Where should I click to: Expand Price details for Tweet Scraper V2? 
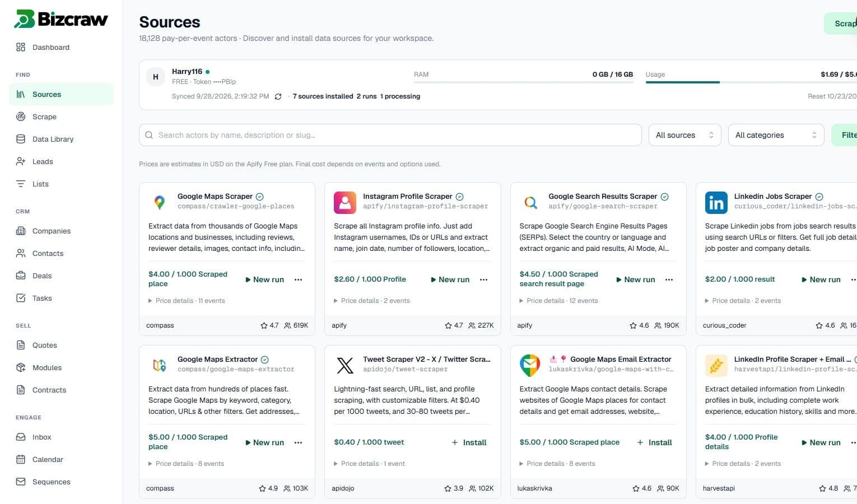(x=369, y=464)
